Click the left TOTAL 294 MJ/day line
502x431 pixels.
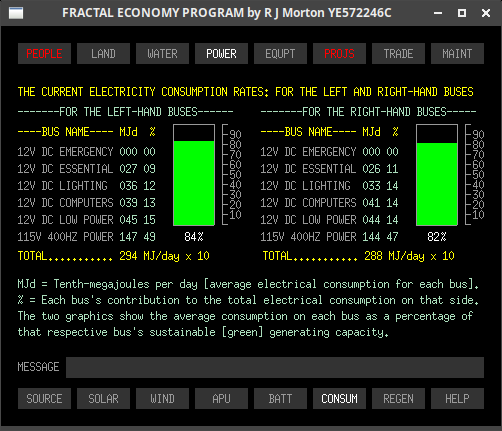[114, 256]
